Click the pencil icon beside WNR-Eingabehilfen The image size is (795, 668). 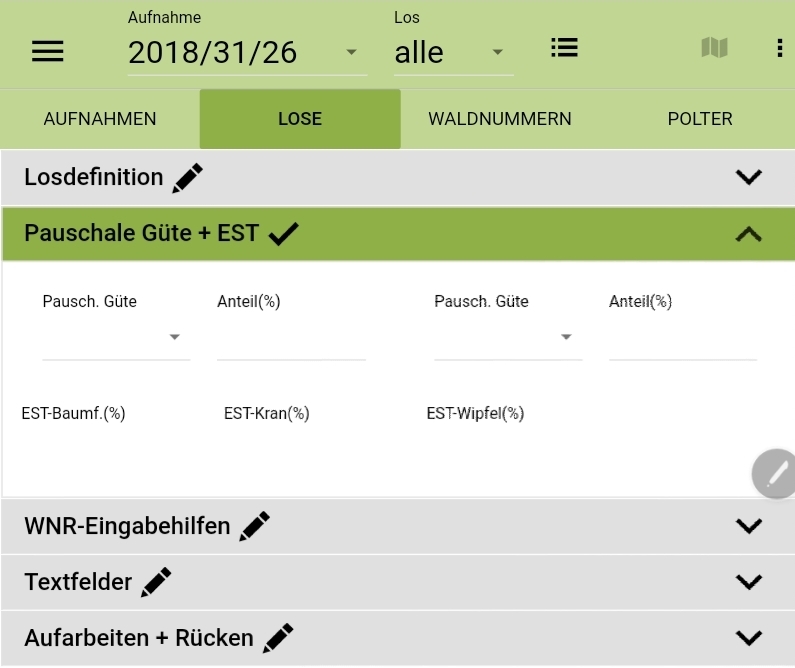[x=255, y=526]
